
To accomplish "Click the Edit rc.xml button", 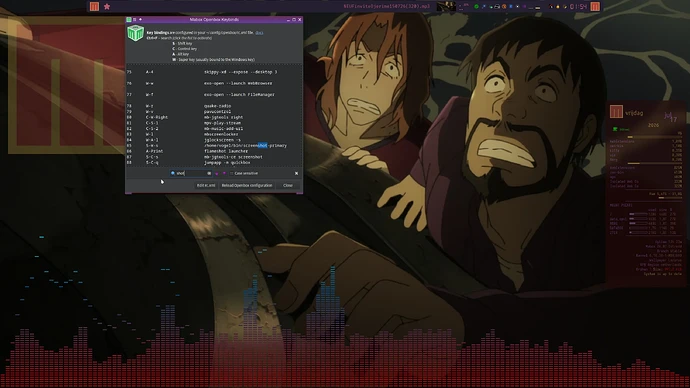I will 206,185.
